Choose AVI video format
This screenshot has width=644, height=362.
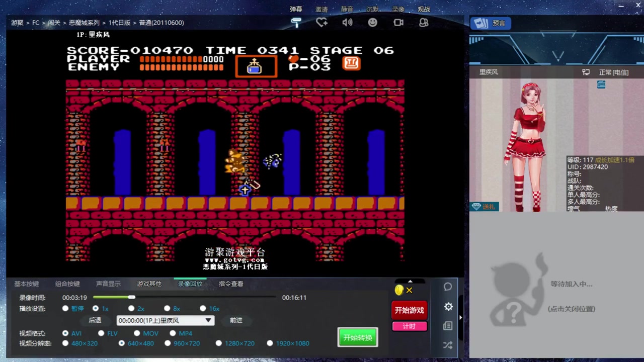tap(65, 333)
